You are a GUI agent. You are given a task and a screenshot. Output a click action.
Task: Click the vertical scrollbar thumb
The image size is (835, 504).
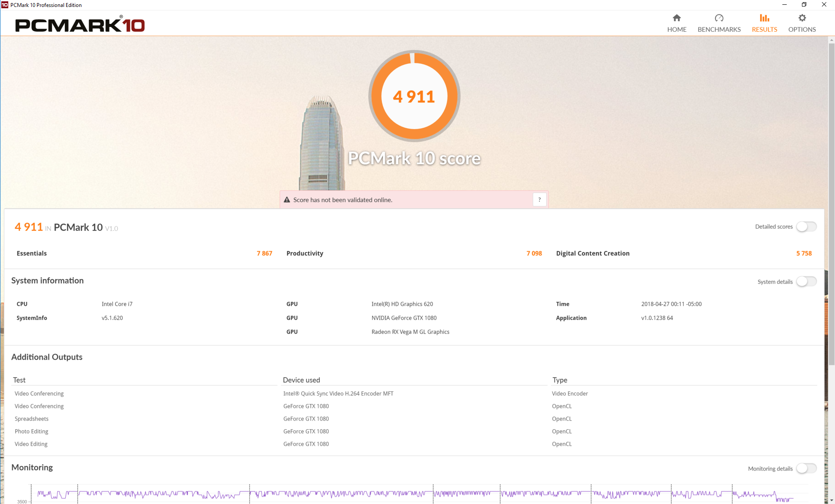(x=832, y=204)
